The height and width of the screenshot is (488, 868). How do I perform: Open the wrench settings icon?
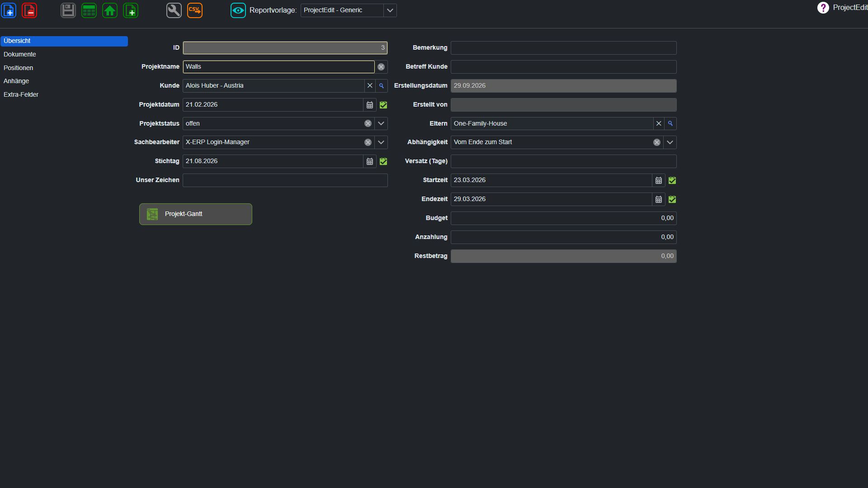point(174,10)
